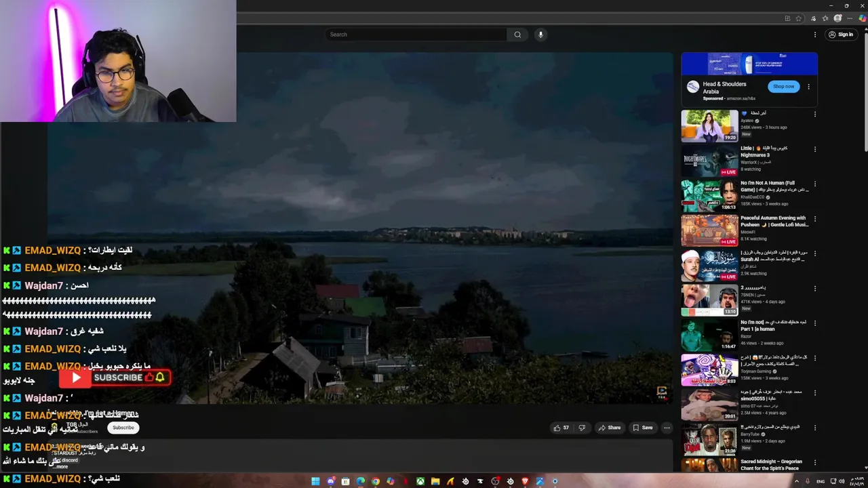Click the YouTube search field
The height and width of the screenshot is (488, 868).
click(x=416, y=35)
